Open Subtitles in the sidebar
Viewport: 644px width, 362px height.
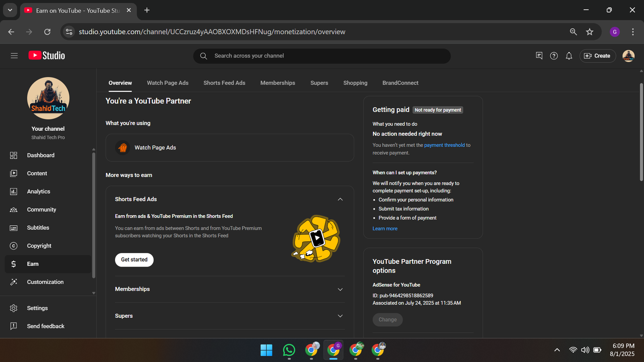point(48,228)
